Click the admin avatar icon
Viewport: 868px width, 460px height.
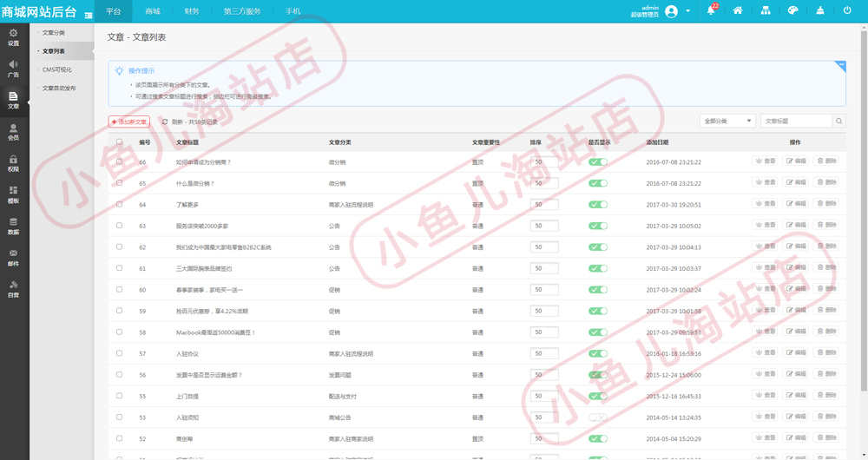click(x=671, y=11)
